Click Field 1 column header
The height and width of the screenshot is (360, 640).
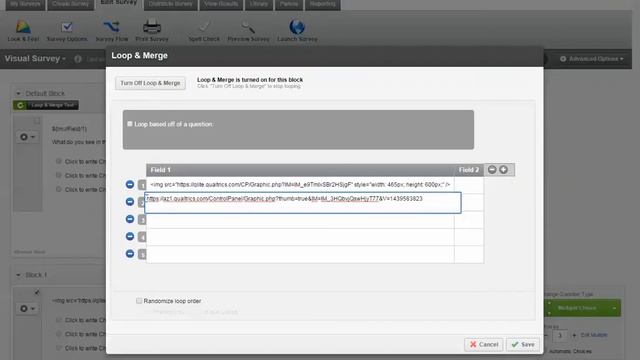300,170
